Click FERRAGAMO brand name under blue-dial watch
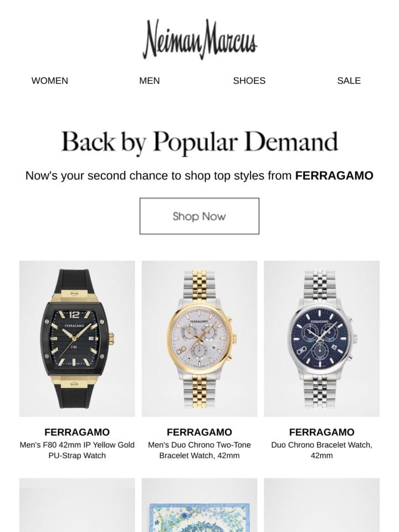The height and width of the screenshot is (532, 399). coord(321,432)
